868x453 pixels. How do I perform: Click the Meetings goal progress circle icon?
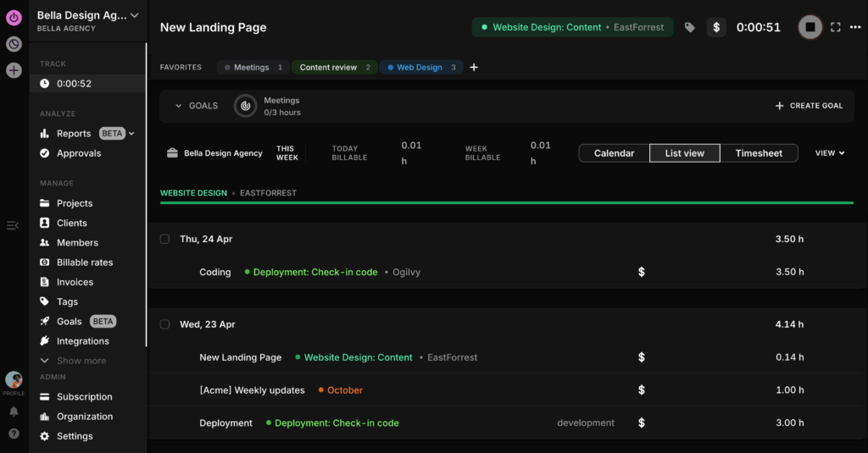point(245,106)
